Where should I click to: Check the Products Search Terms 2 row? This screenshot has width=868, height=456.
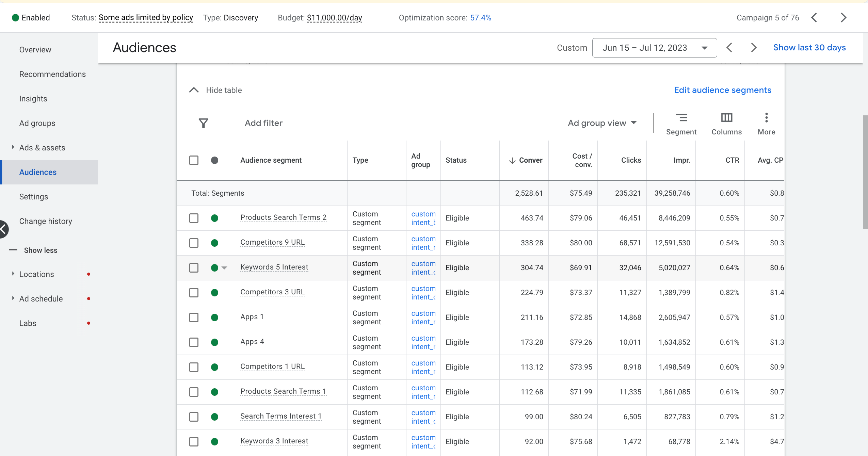point(194,218)
